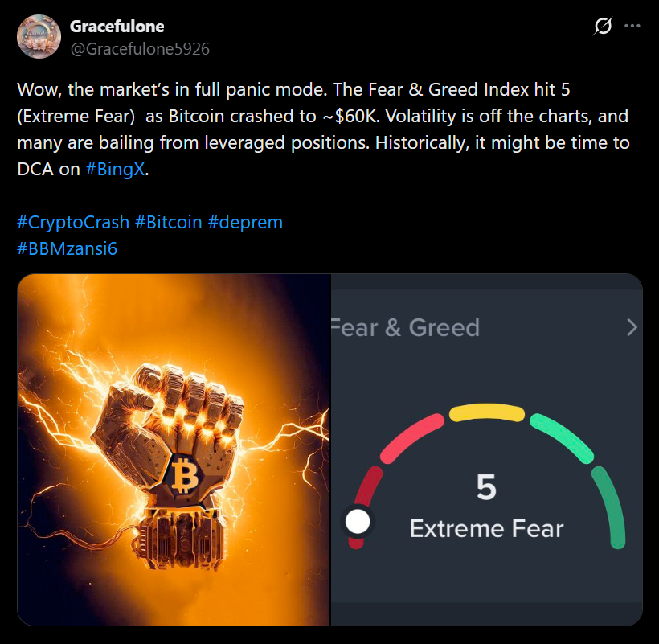659x644 pixels.
Task: Open the glowing Bitcoin fist image
Action: (174, 449)
